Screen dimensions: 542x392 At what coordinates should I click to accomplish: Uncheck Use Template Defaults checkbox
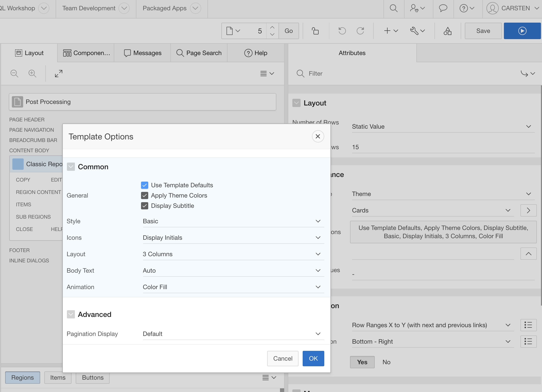point(145,185)
